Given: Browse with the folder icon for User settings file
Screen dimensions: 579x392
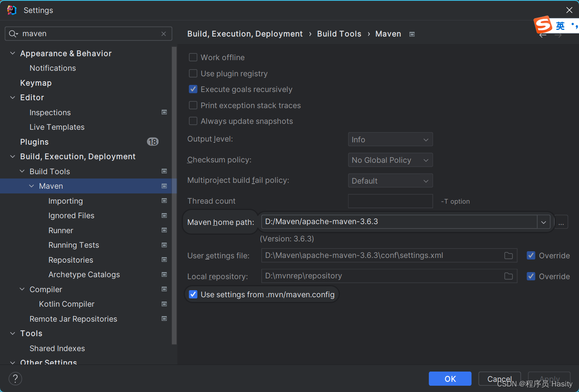Looking at the screenshot, I should point(509,256).
